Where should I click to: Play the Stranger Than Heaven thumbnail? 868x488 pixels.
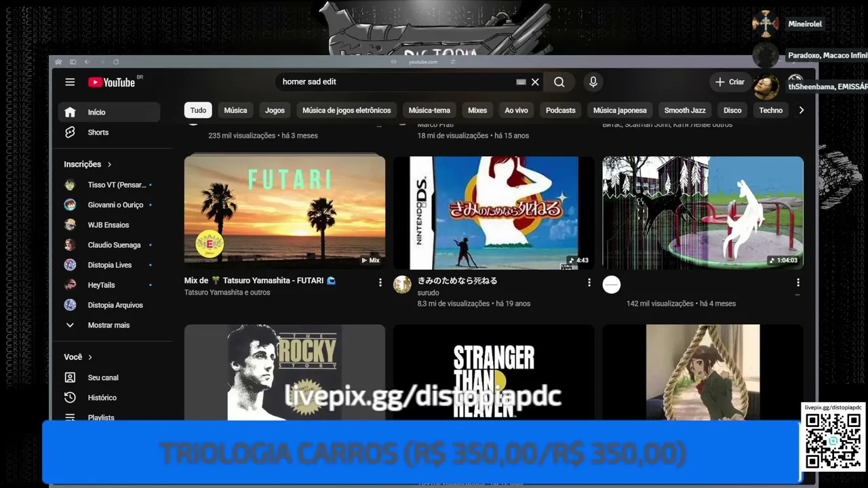[494, 372]
